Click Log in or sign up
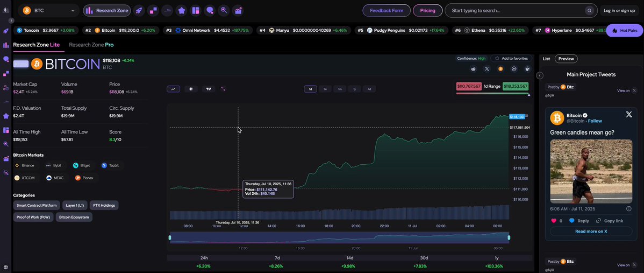The height and width of the screenshot is (273, 644). [619, 11]
